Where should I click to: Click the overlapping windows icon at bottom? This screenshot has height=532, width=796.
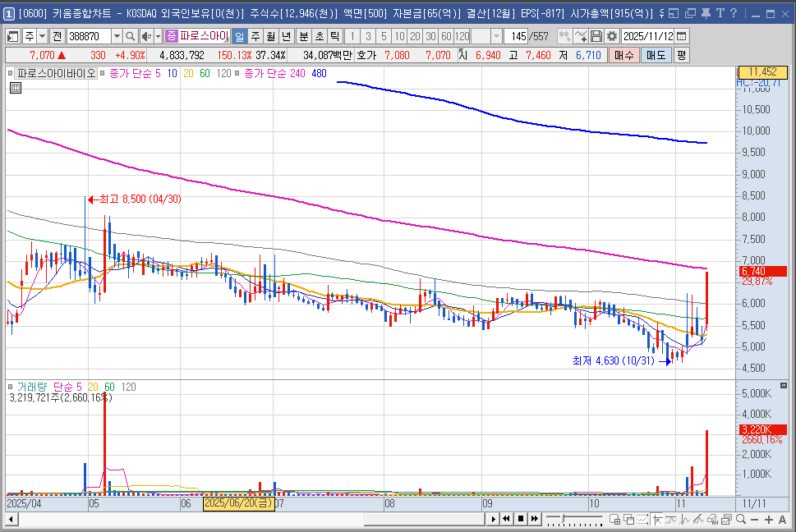tap(629, 519)
